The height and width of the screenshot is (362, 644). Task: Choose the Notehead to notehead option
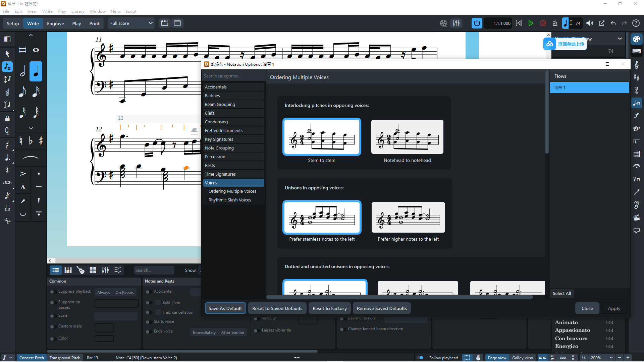407,137
